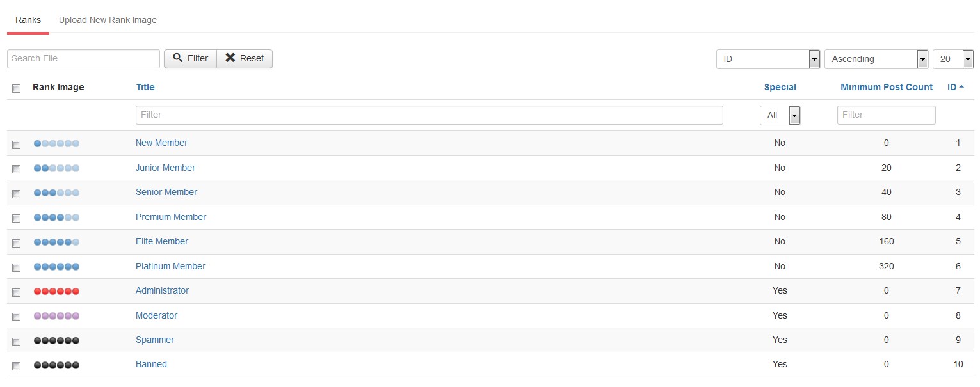This screenshot has width=980, height=387.
Task: Sort by Minimum Post Count column
Action: tap(887, 87)
